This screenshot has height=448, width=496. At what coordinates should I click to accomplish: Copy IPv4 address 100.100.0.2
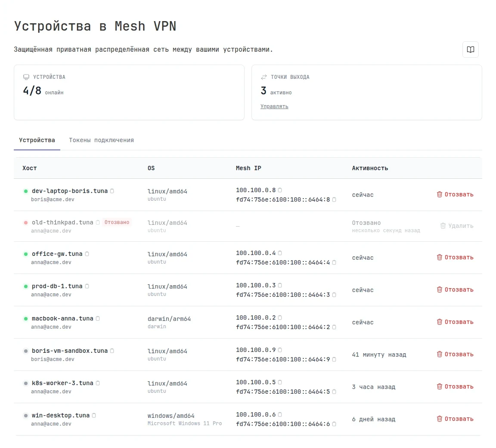[280, 317]
